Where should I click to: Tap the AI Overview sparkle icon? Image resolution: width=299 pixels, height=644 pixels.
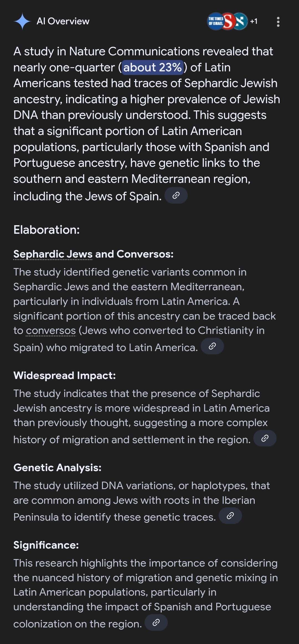pos(22,21)
